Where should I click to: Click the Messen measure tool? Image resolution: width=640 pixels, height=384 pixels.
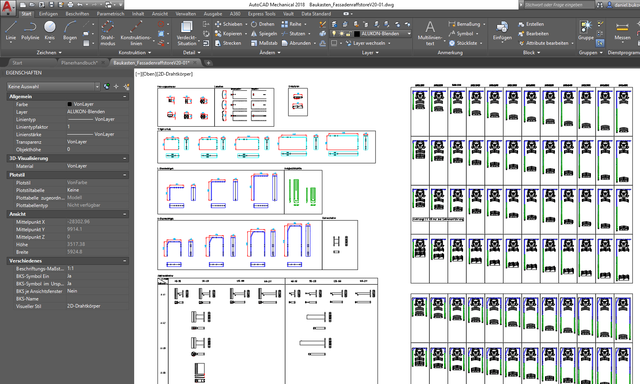tap(622, 31)
